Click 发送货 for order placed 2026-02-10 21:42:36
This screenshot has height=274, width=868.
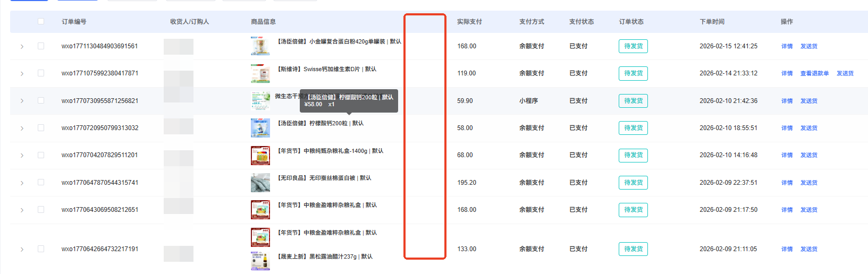[809, 101]
